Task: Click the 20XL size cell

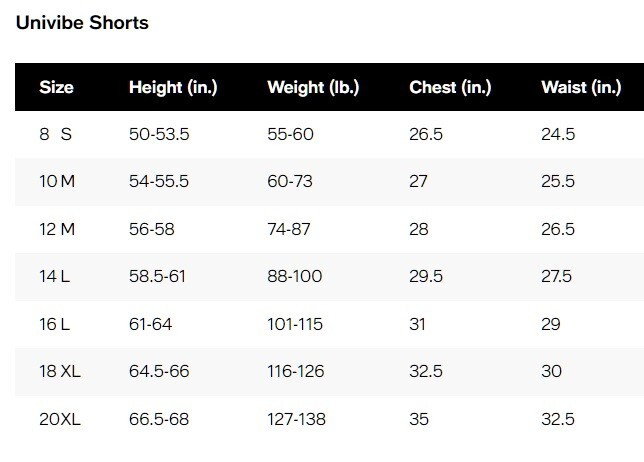Action: (60, 419)
